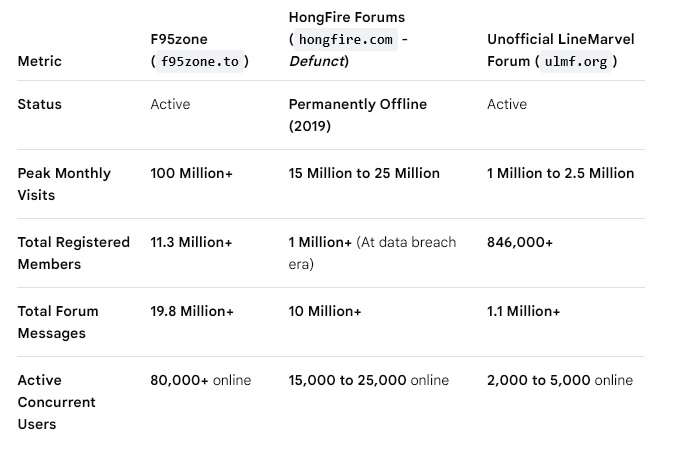This screenshot has height=457, width=687.
Task: Click the 2,000 to 5,000 online cell
Action: [x=560, y=380]
